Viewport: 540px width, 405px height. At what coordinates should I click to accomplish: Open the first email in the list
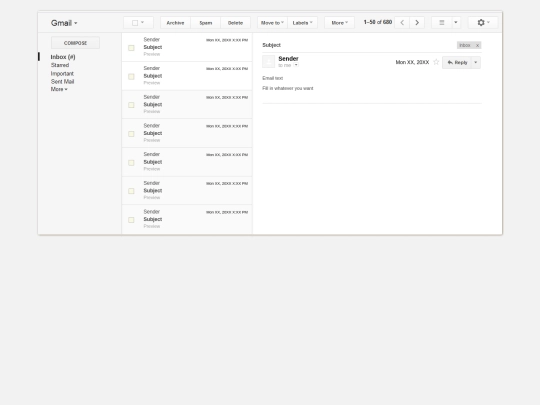(x=187, y=47)
